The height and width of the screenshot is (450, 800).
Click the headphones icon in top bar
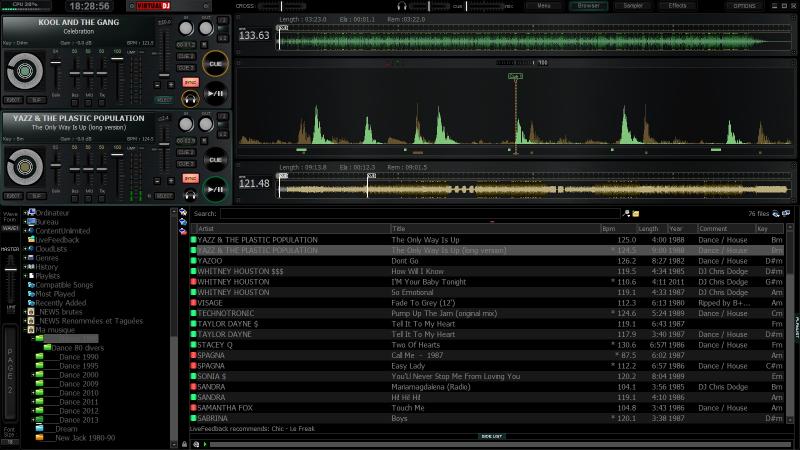tap(402, 6)
